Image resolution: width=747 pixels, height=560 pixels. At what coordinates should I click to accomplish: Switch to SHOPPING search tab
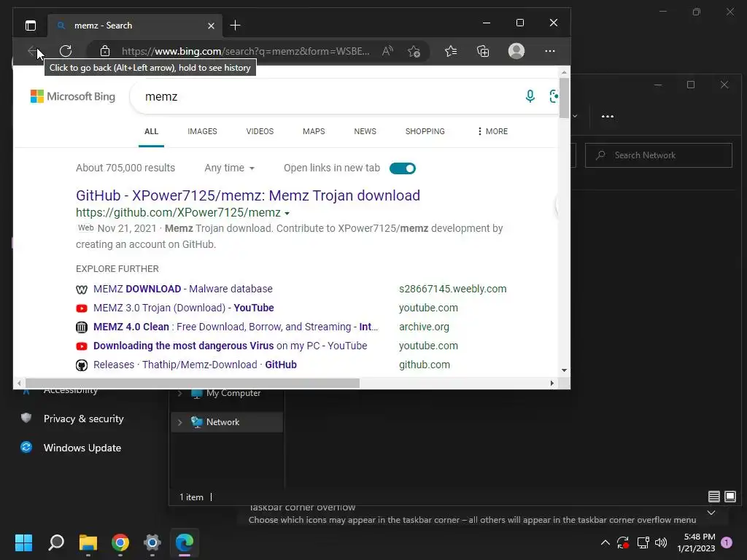coord(425,131)
